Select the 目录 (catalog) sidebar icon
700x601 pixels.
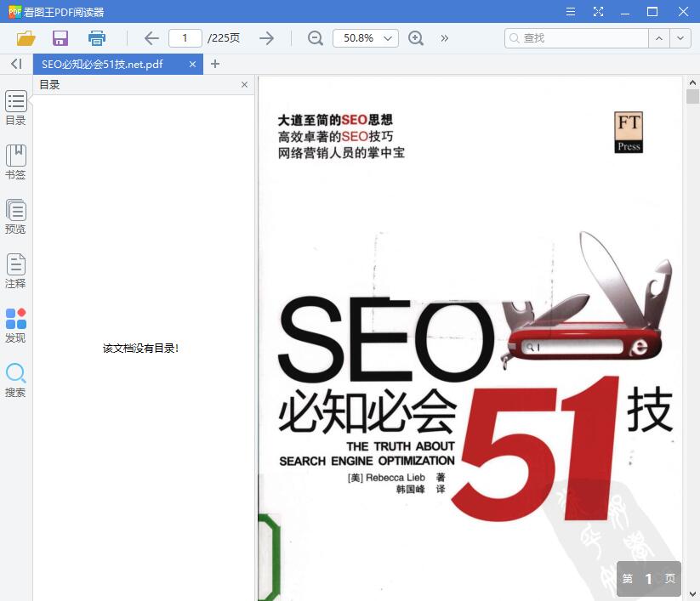[x=15, y=107]
